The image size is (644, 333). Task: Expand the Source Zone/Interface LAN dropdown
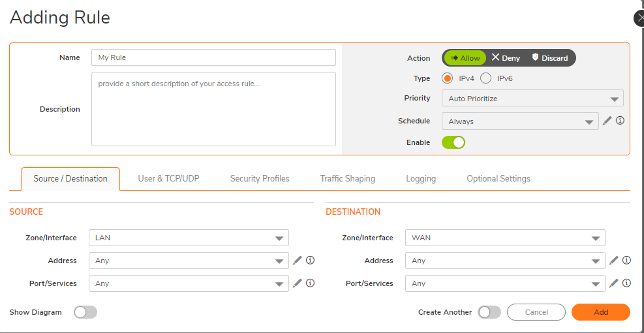pyautogui.click(x=189, y=238)
